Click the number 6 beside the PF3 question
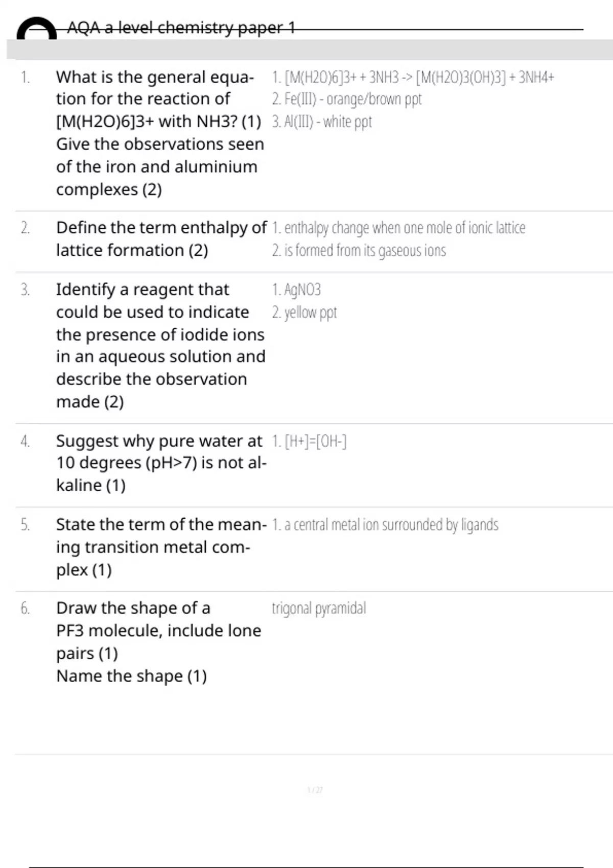This screenshot has width=613, height=868. pyautogui.click(x=25, y=608)
